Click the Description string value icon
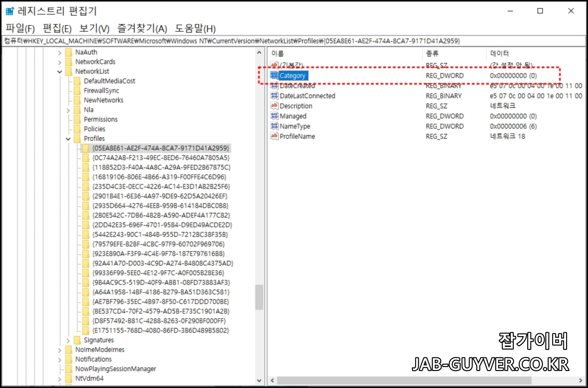 [274, 106]
